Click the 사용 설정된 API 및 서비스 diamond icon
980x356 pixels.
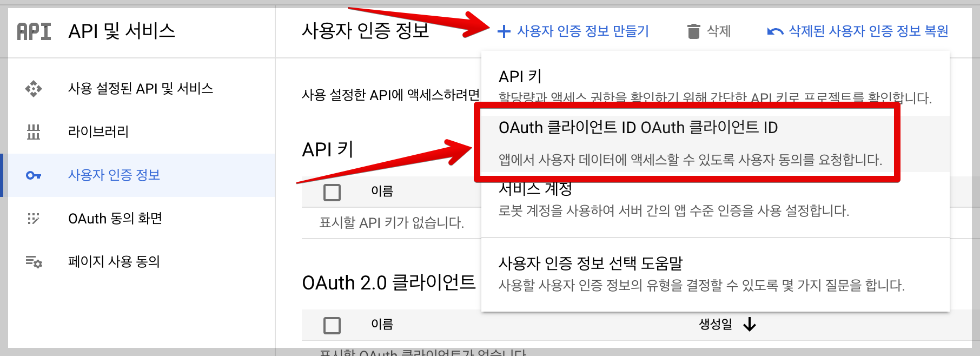34,89
